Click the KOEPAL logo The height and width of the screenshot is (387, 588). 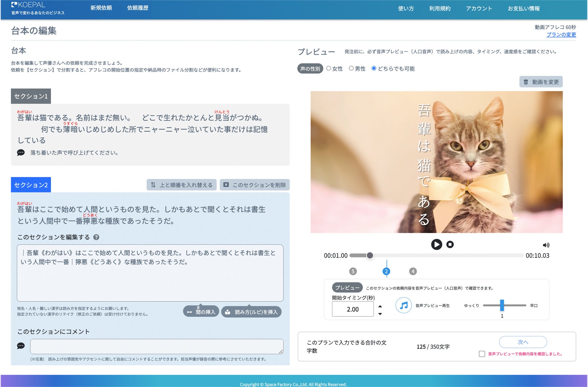point(28,5)
